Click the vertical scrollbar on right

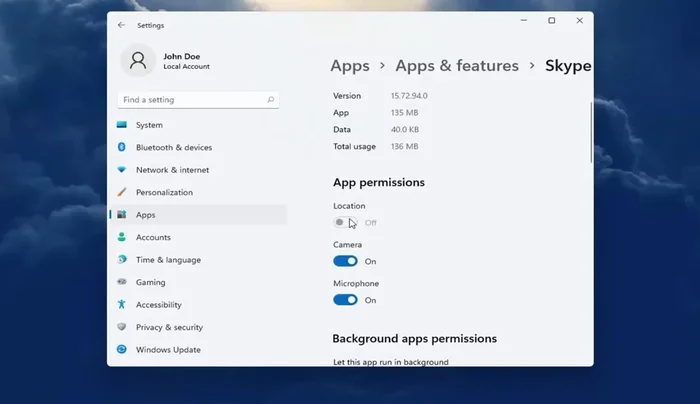[591, 130]
